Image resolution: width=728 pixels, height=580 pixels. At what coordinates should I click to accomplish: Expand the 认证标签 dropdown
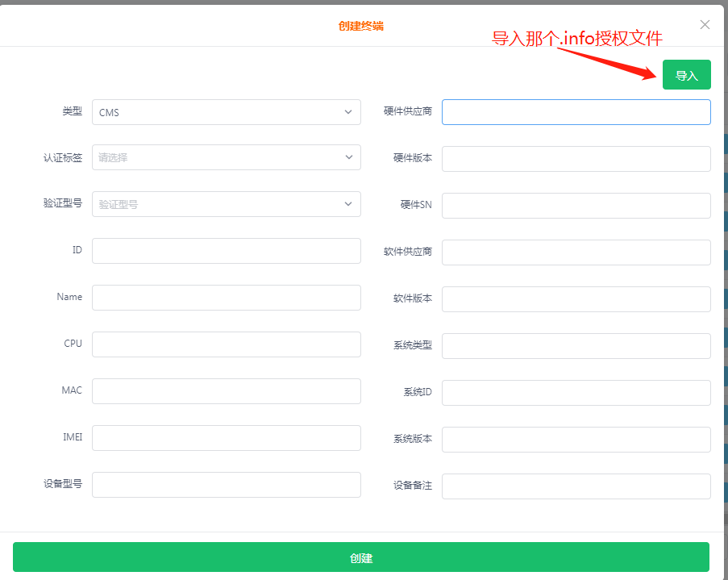226,157
